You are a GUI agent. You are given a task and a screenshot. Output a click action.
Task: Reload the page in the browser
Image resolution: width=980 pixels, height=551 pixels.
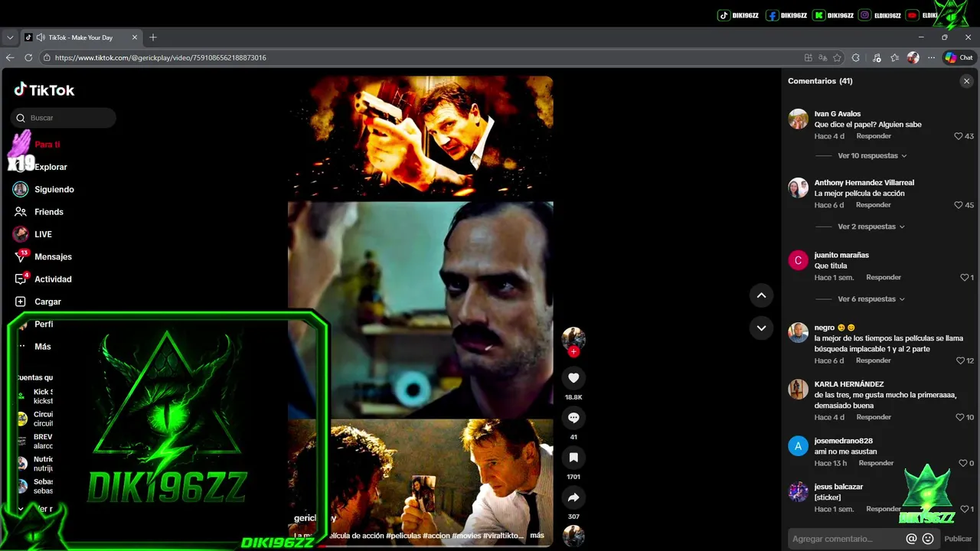tap(28, 57)
